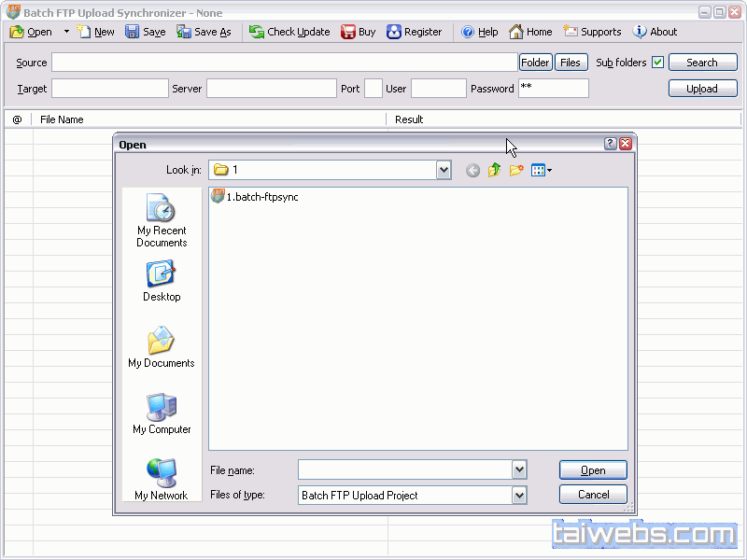Click the Register toolbar item

pos(414,32)
